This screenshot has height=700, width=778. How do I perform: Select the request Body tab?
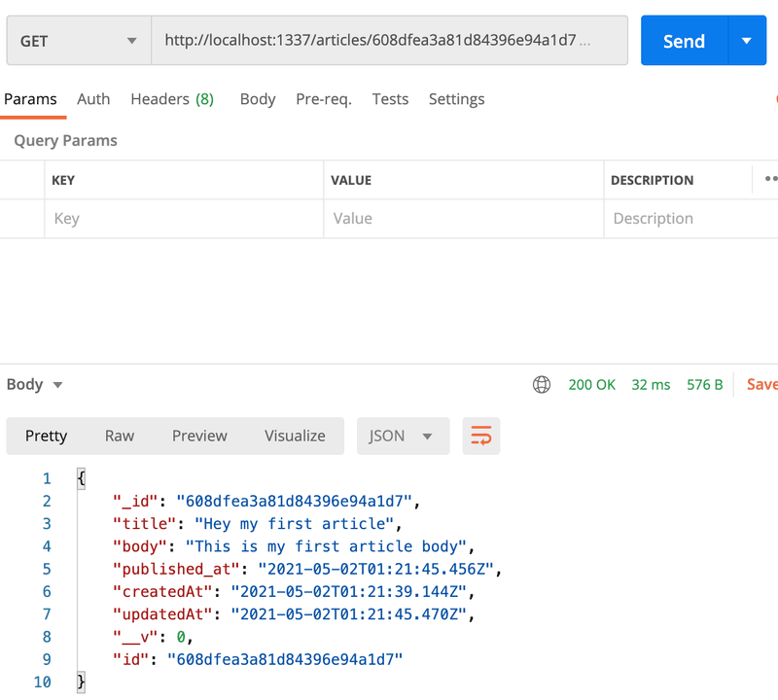pyautogui.click(x=258, y=99)
